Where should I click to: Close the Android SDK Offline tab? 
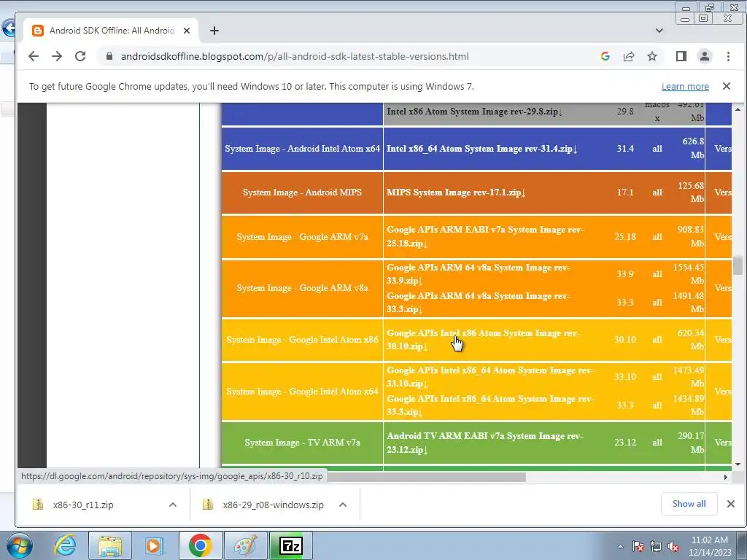pyautogui.click(x=187, y=31)
